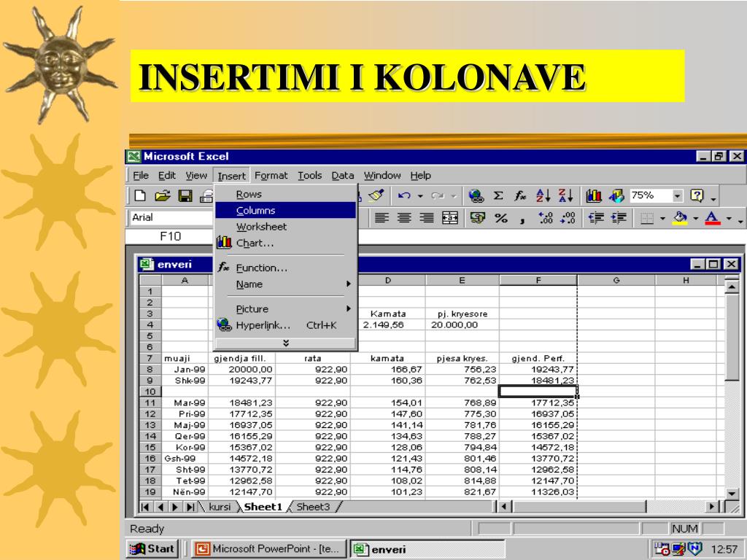Click the Redo arrow icon
This screenshot has width=747, height=560.
click(438, 195)
